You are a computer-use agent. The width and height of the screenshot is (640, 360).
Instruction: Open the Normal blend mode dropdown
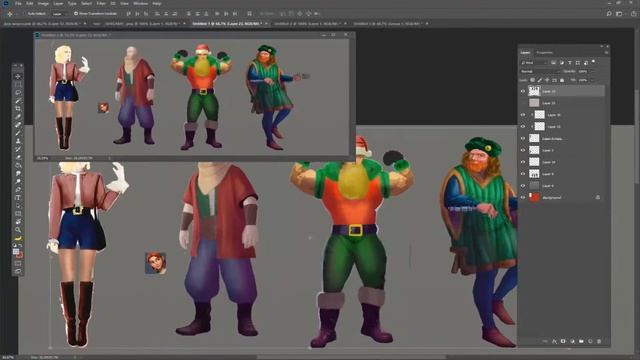pyautogui.click(x=540, y=71)
